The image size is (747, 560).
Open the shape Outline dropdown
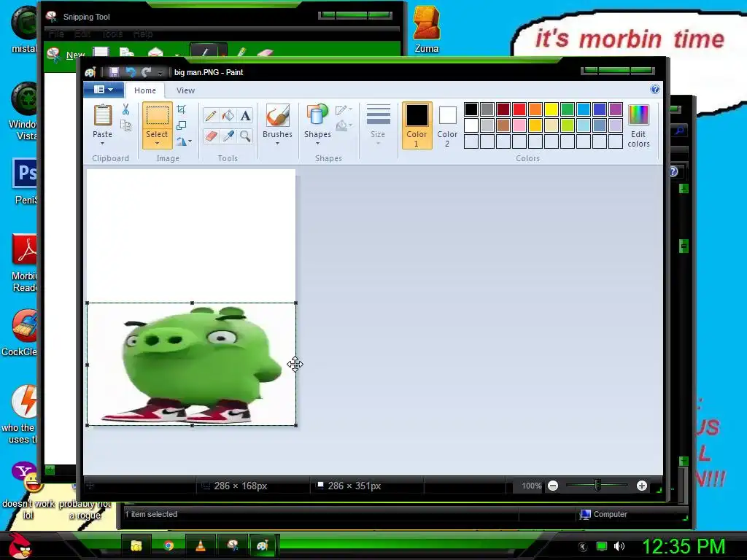pyautogui.click(x=344, y=111)
